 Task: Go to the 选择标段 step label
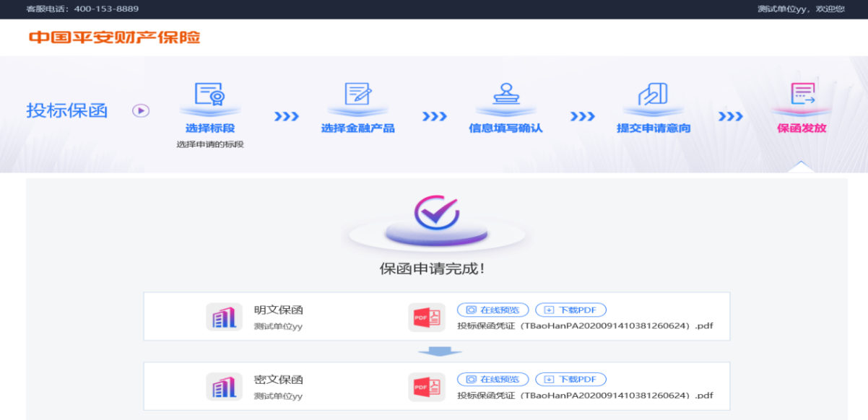point(209,128)
